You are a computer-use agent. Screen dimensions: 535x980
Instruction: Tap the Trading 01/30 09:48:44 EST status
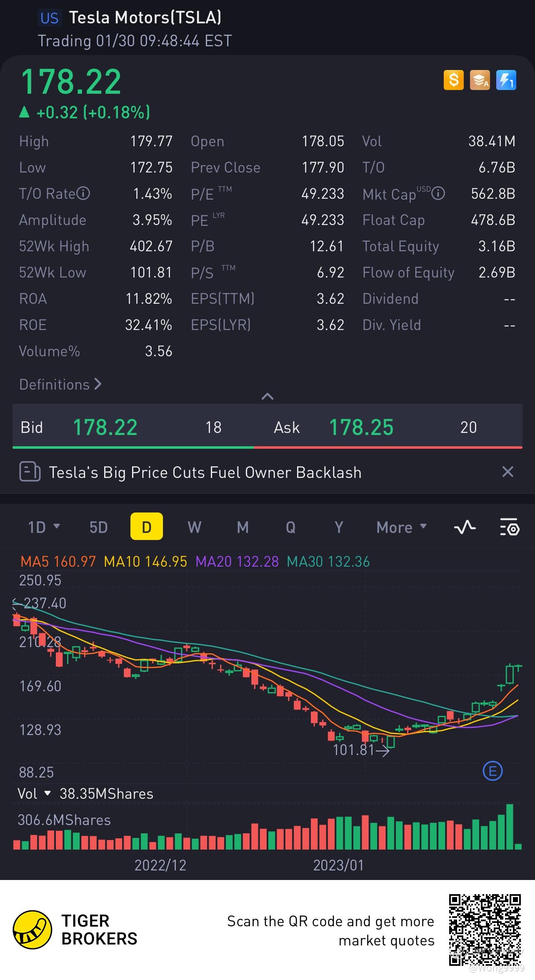coord(135,41)
